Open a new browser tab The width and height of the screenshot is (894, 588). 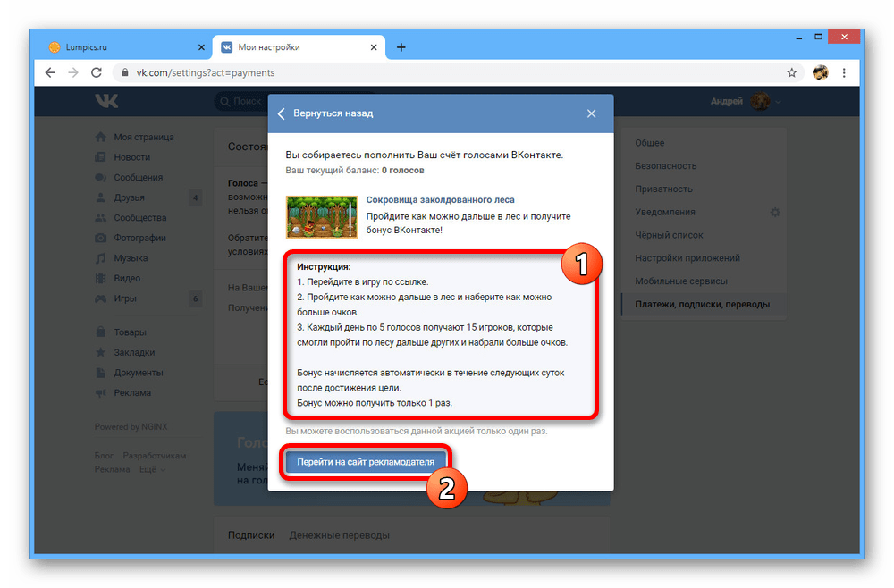pyautogui.click(x=401, y=47)
